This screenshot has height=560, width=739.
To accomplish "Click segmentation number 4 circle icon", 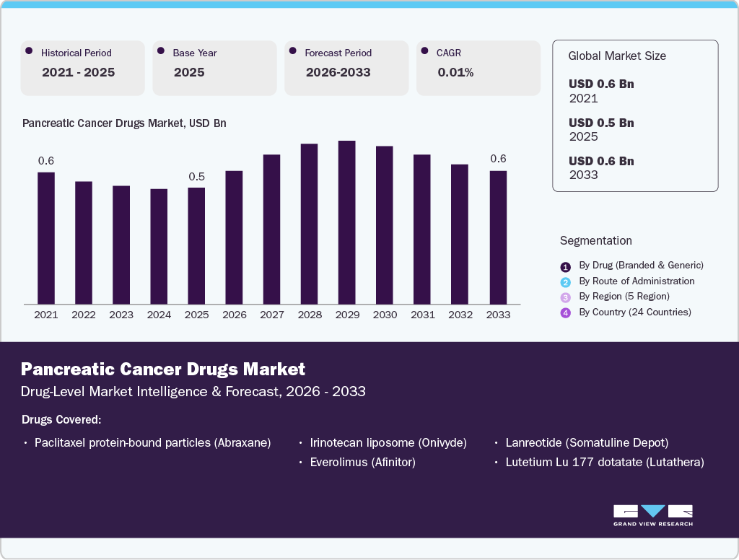I will click(x=566, y=313).
